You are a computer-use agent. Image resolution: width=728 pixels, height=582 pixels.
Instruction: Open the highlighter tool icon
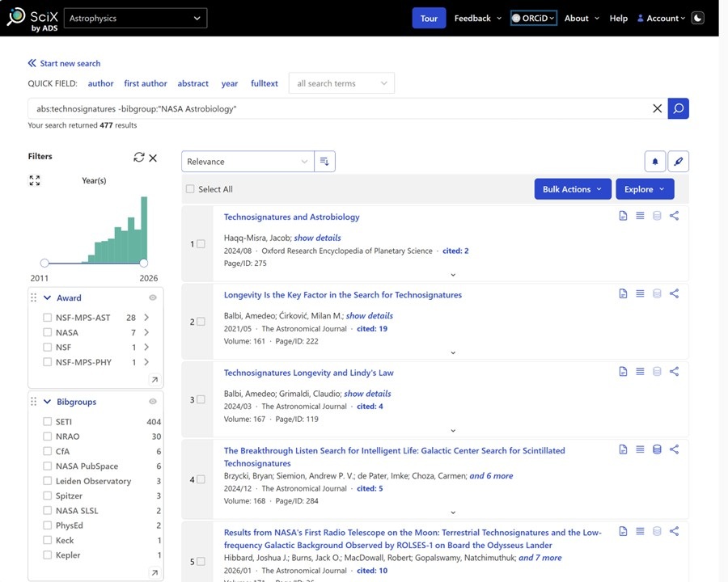pos(678,162)
